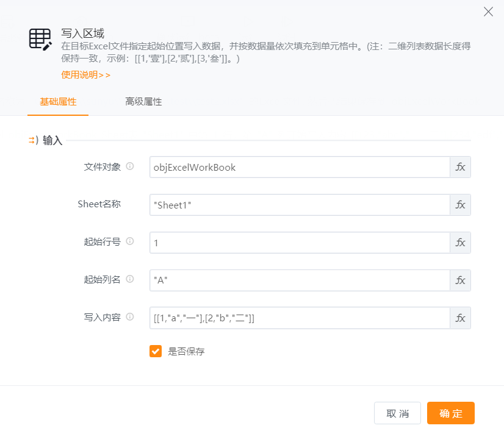Click info icon next to 文件对象 label

[130, 166]
